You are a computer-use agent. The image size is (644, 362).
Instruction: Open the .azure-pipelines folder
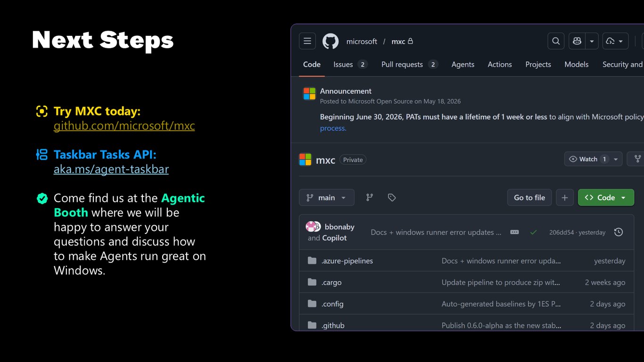pyautogui.click(x=347, y=261)
